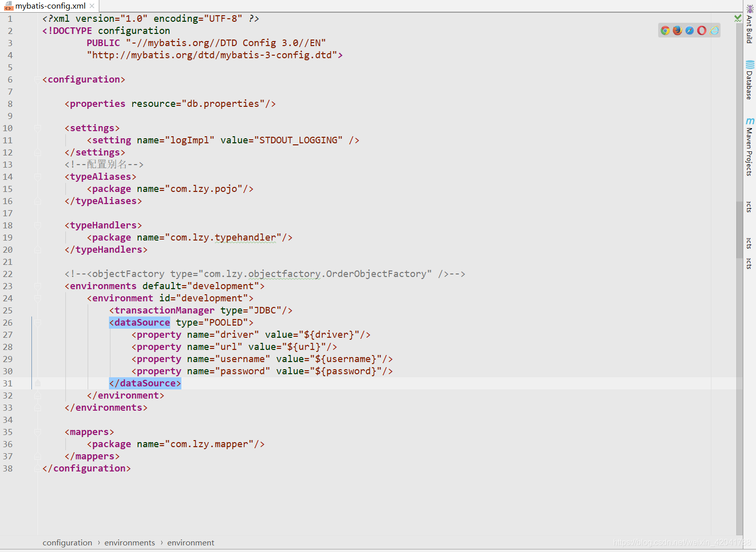Click the "-//mybatis.org//DTD Config 3.0//EN" string
This screenshot has width=756, height=552.
point(226,43)
